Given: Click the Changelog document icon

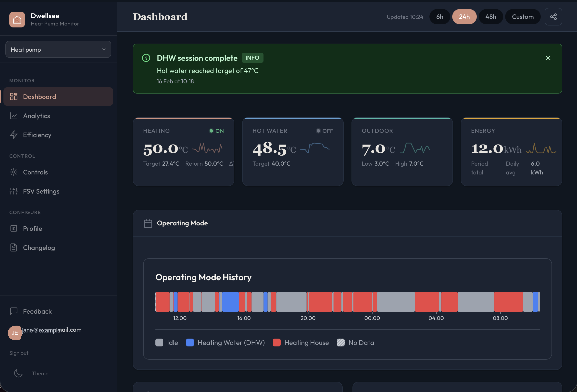Looking at the screenshot, I should tap(14, 247).
